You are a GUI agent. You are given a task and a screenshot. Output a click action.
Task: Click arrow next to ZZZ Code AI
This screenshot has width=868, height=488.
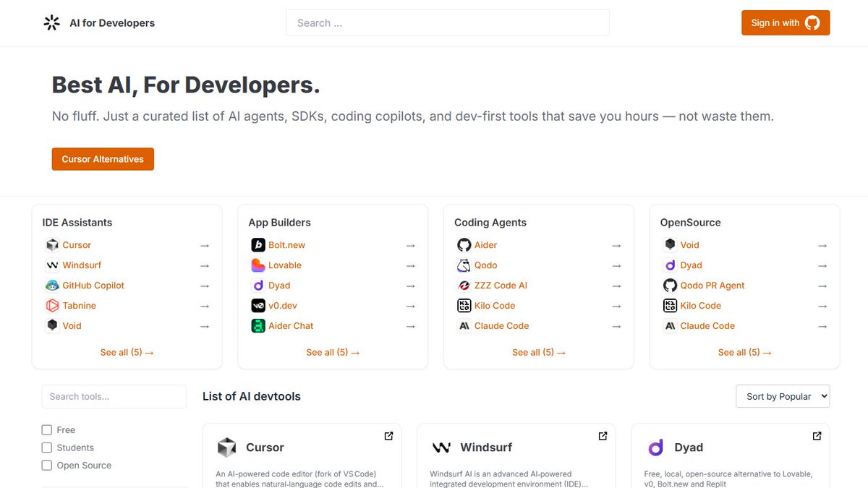coord(617,286)
